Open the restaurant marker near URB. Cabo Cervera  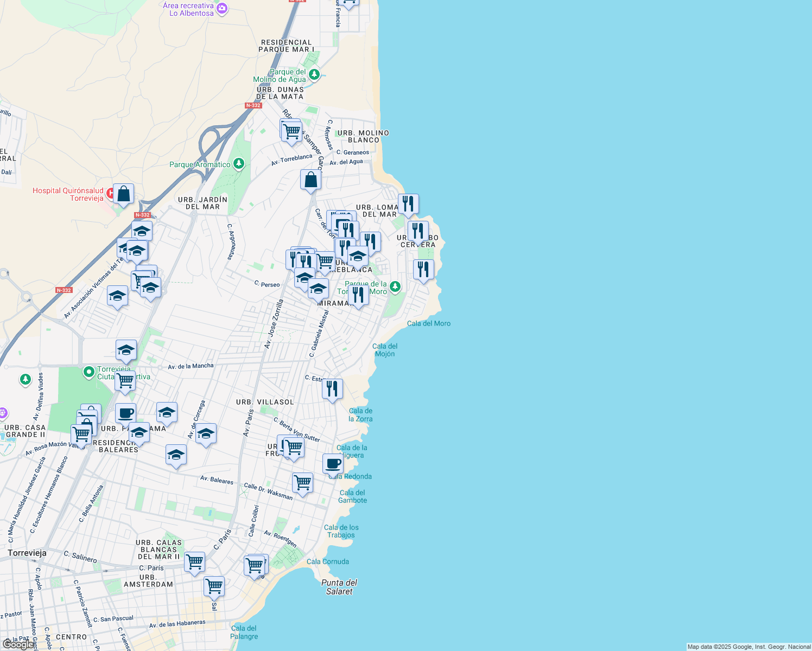pos(418,230)
